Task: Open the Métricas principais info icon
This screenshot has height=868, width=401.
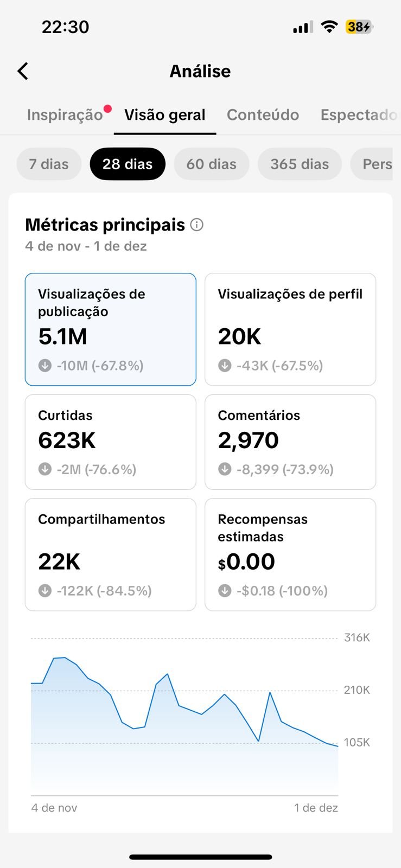Action: tap(197, 225)
